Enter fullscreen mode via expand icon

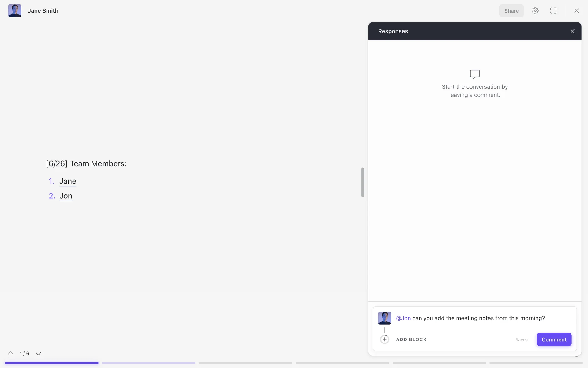[553, 11]
